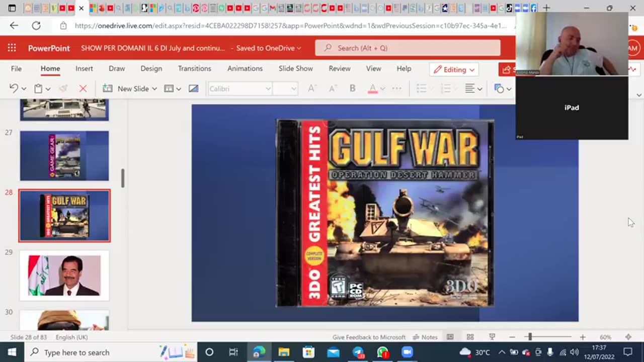The image size is (644, 362).
Task: Click the red Delete X icon
Action: [83, 88]
